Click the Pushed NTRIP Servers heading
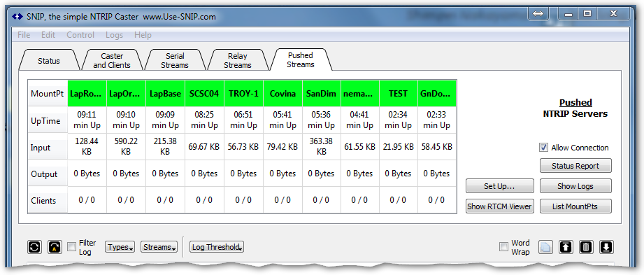Image resolution: width=644 pixels, height=275 pixels. (x=575, y=108)
